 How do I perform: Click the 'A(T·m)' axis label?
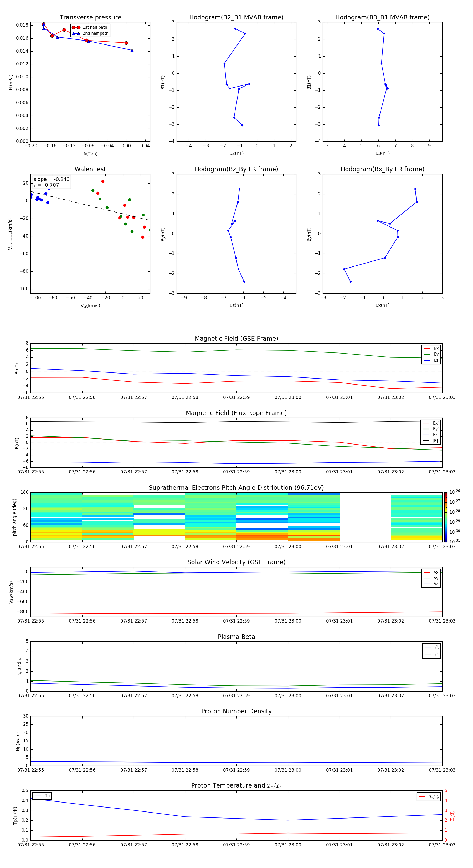[90, 154]
